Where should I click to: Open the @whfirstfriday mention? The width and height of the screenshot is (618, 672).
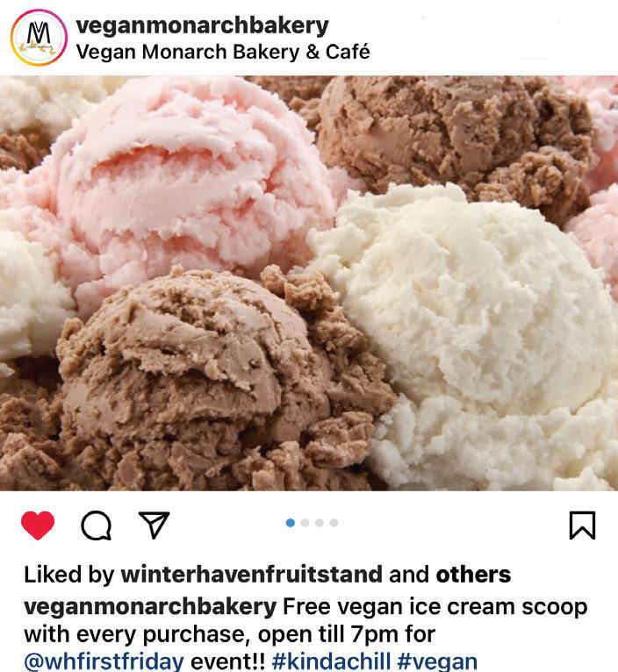[x=104, y=661]
